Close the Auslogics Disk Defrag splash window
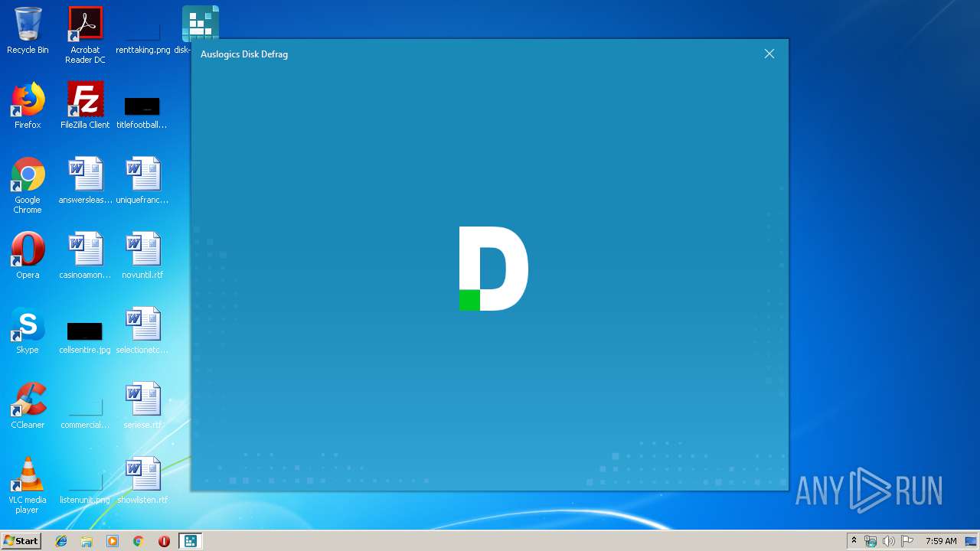Image resolution: width=980 pixels, height=551 pixels. point(769,54)
